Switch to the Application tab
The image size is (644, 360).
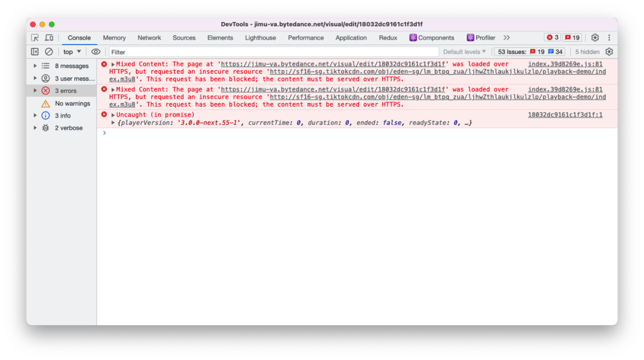pyautogui.click(x=351, y=38)
